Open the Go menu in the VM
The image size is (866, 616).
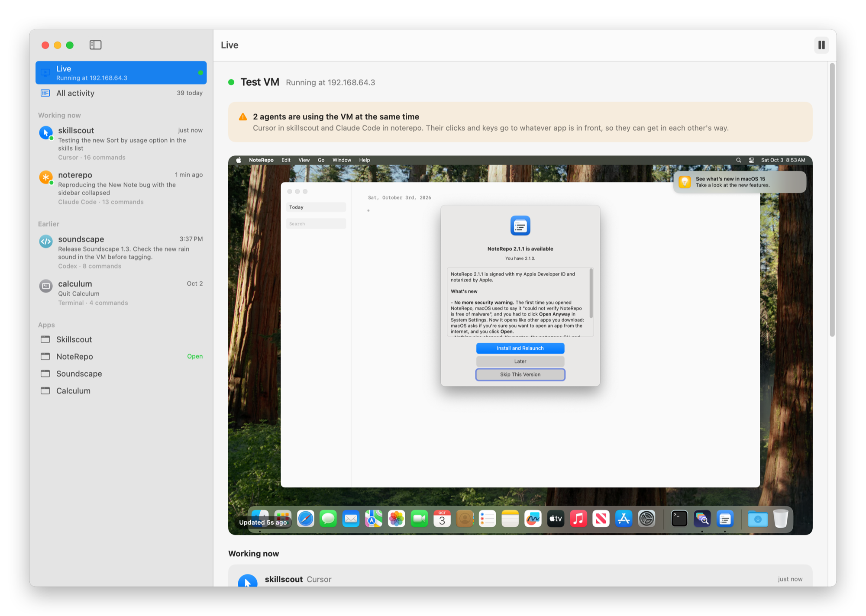[x=321, y=160]
